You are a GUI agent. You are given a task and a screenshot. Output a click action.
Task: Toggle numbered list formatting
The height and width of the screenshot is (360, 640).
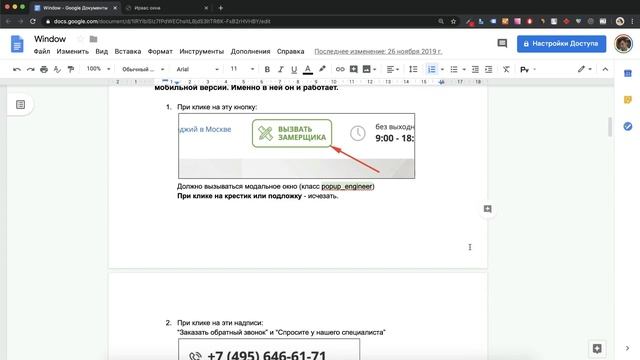click(x=431, y=69)
